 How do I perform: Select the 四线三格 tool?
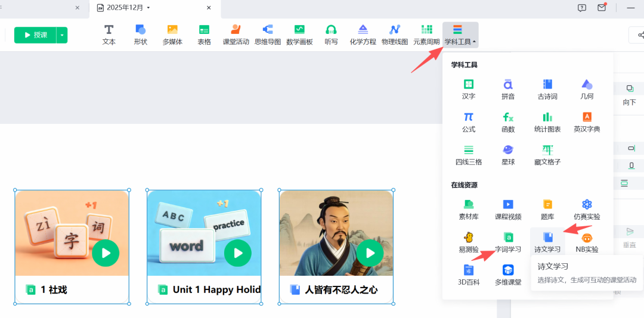pyautogui.click(x=469, y=155)
